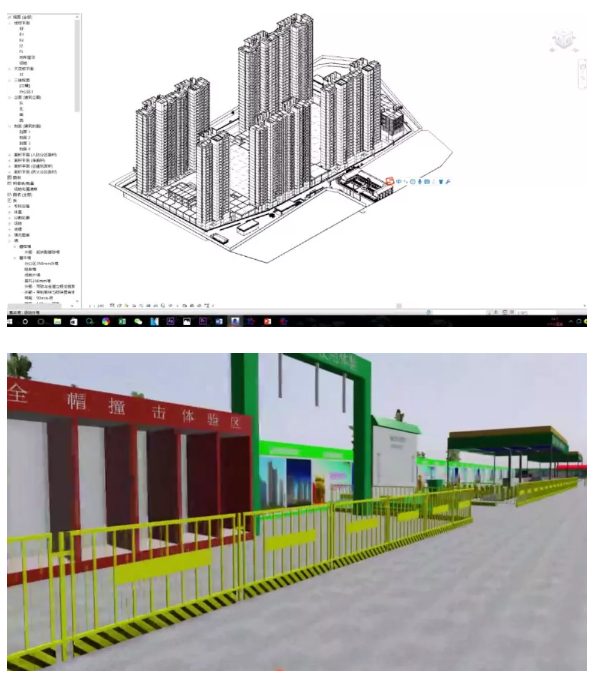This screenshot has width=595, height=676.
Task: Toggle the 中 Chinese/English input mode
Action: click(399, 182)
